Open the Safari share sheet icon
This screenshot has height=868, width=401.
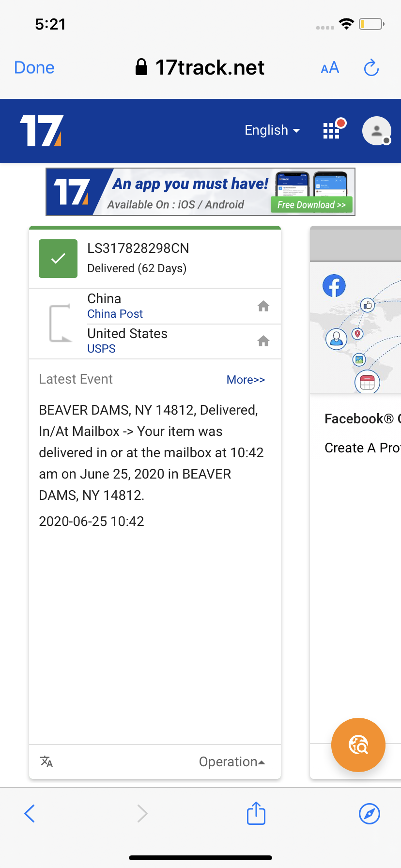click(x=256, y=813)
